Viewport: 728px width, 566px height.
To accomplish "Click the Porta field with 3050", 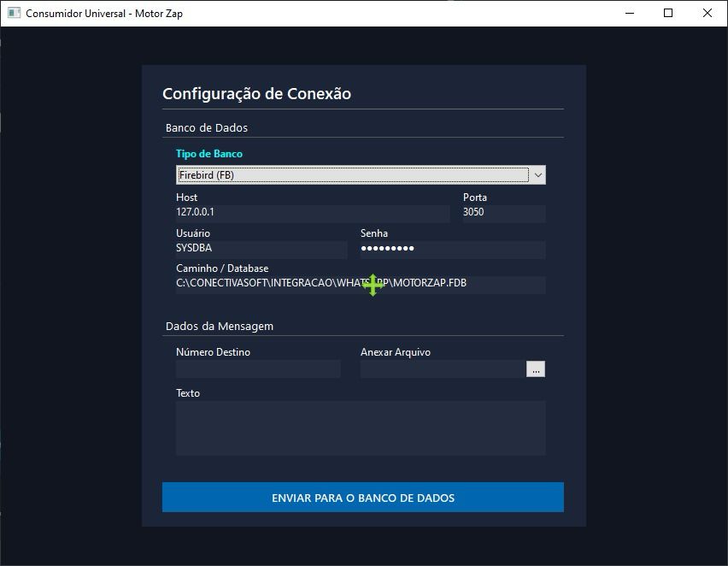I will [x=503, y=213].
